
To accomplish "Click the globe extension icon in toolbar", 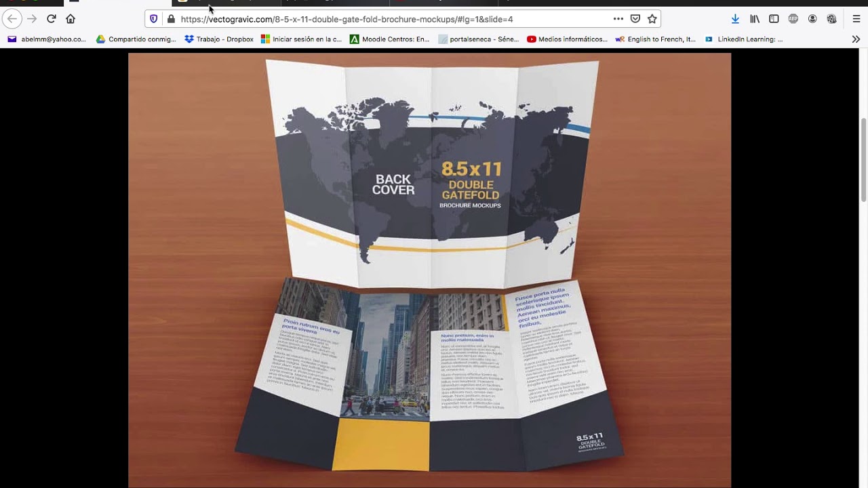I will coord(831,19).
